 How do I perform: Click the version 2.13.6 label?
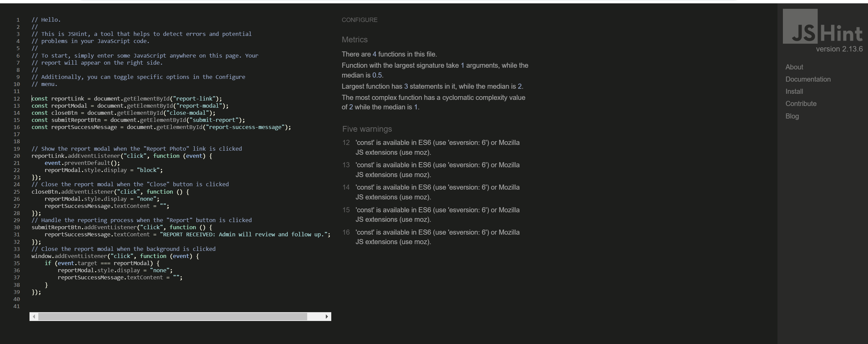(x=839, y=49)
